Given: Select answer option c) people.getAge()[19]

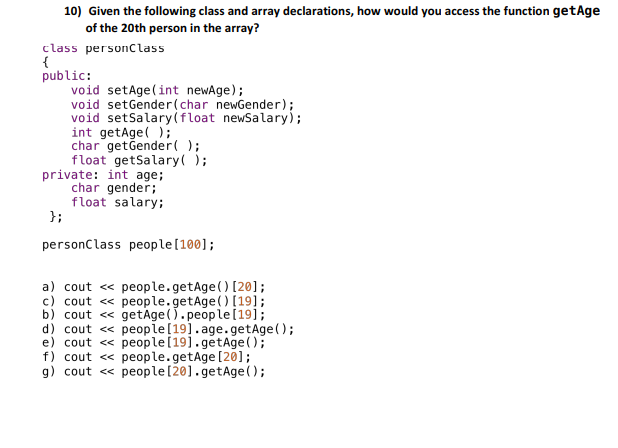Looking at the screenshot, I should tap(154, 301).
